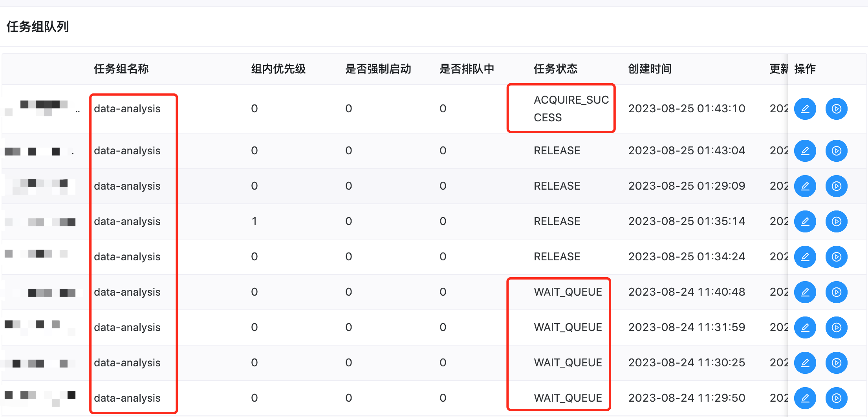Click the data-analysis name in the first row
The height and width of the screenshot is (417, 868).
[x=127, y=109]
